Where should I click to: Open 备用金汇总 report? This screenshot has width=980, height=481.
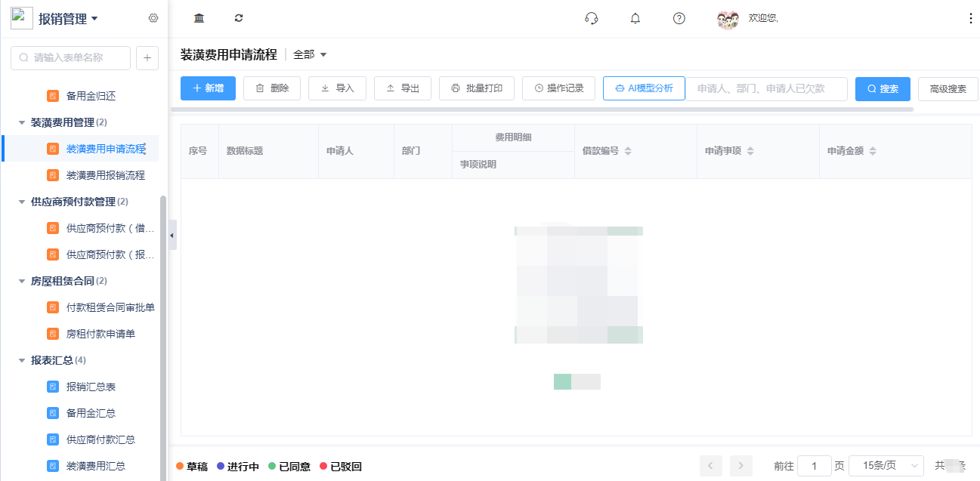click(x=91, y=413)
